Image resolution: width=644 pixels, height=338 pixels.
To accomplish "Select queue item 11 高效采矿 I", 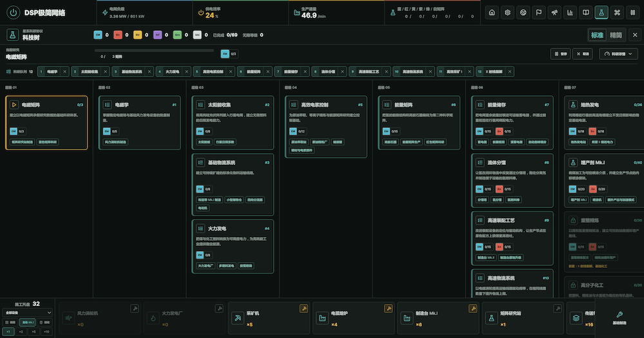I will (455, 71).
